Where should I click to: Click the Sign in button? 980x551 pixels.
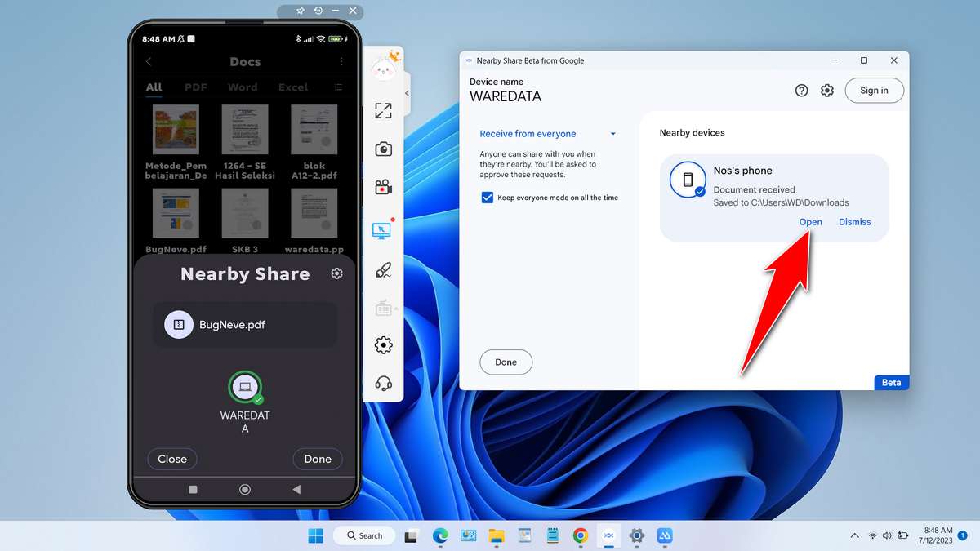[x=874, y=91]
